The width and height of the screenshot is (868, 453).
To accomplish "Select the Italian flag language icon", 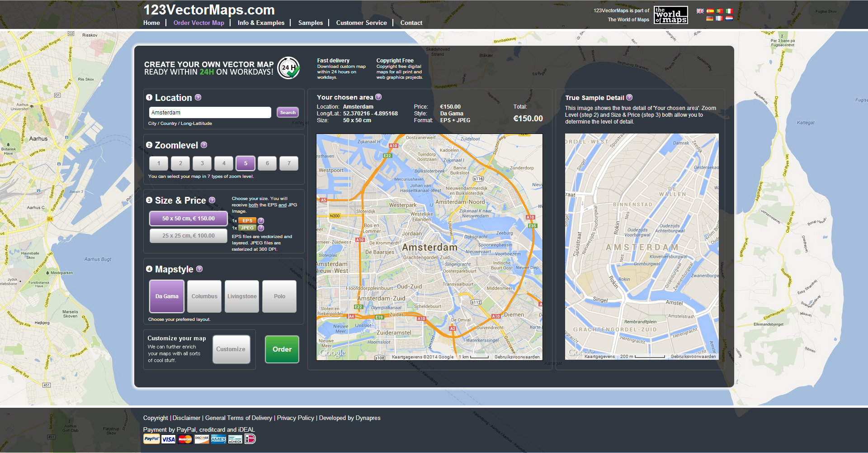I will pyautogui.click(x=729, y=11).
